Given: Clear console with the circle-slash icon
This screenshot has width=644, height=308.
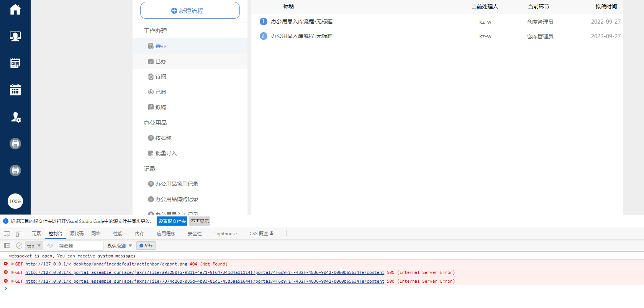Looking at the screenshot, I should 19,246.
